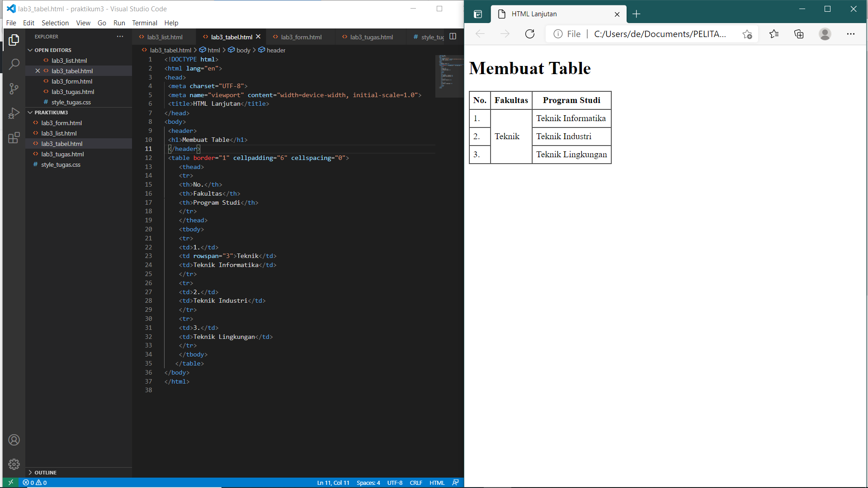Click the Accounts icon in activity bar

pyautogui.click(x=14, y=440)
